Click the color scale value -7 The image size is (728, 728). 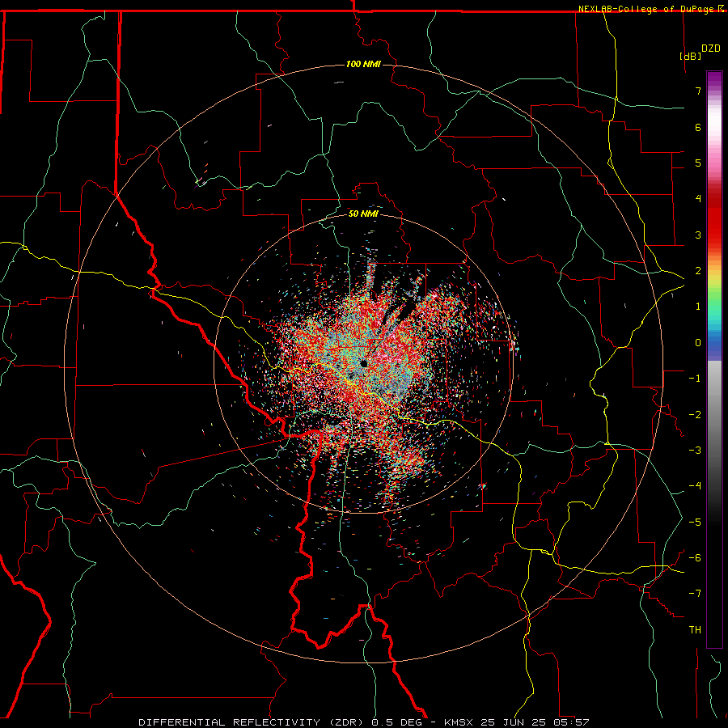pyautogui.click(x=695, y=594)
